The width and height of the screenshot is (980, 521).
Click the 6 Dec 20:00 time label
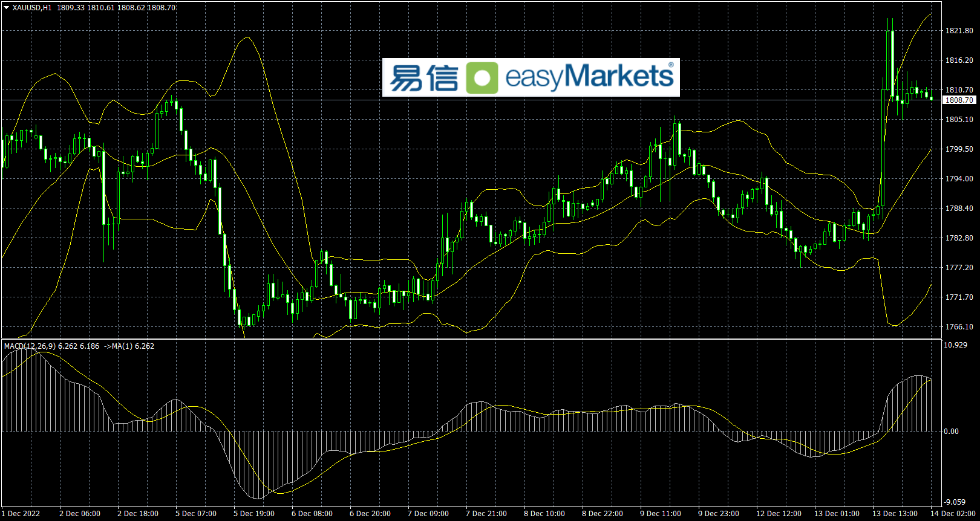370,514
